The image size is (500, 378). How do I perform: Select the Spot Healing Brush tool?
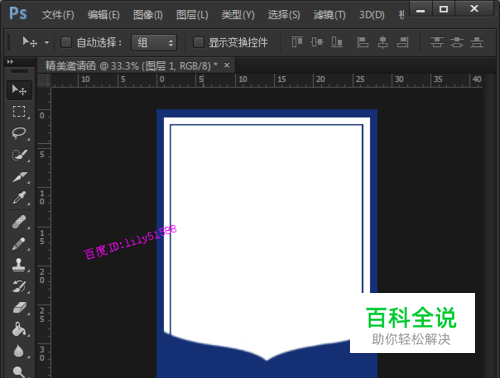pyautogui.click(x=19, y=222)
